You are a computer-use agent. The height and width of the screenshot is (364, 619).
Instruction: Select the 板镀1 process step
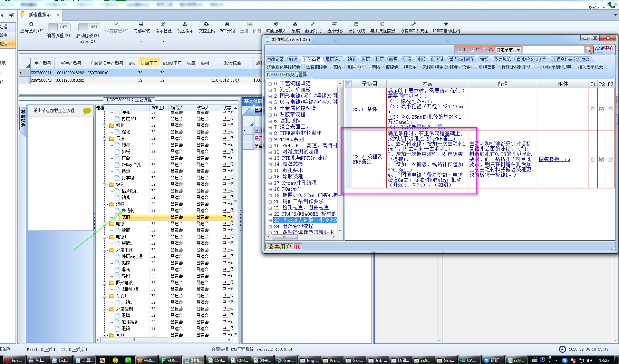coord(126,244)
